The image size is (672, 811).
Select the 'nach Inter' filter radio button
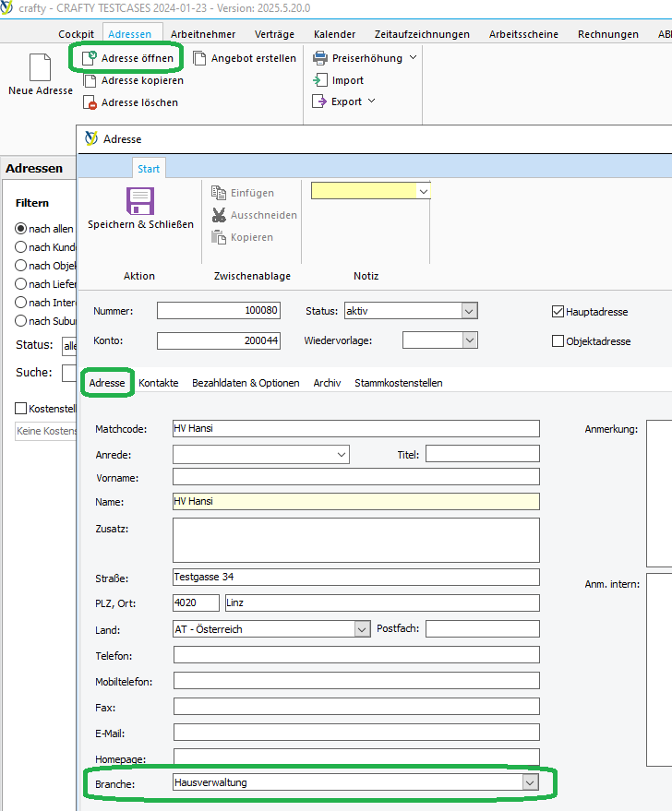tap(20, 302)
